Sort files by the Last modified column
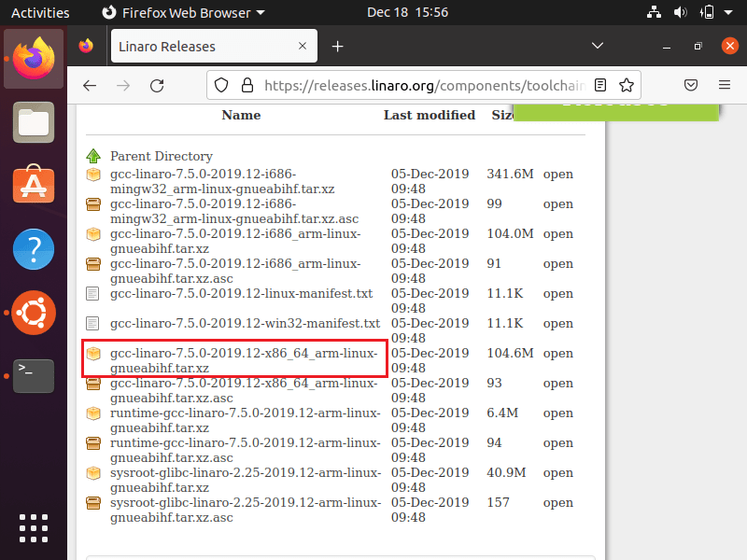Screen dimensions: 747x560 click(429, 114)
